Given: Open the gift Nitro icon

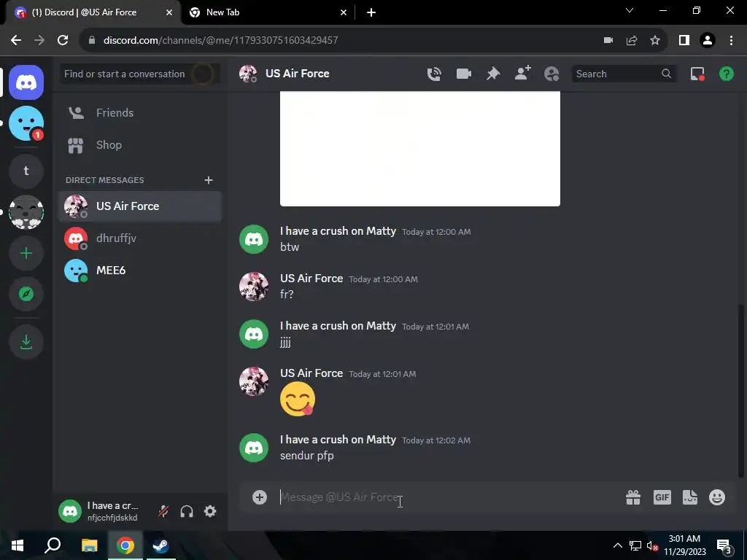Looking at the screenshot, I should pyautogui.click(x=633, y=497).
